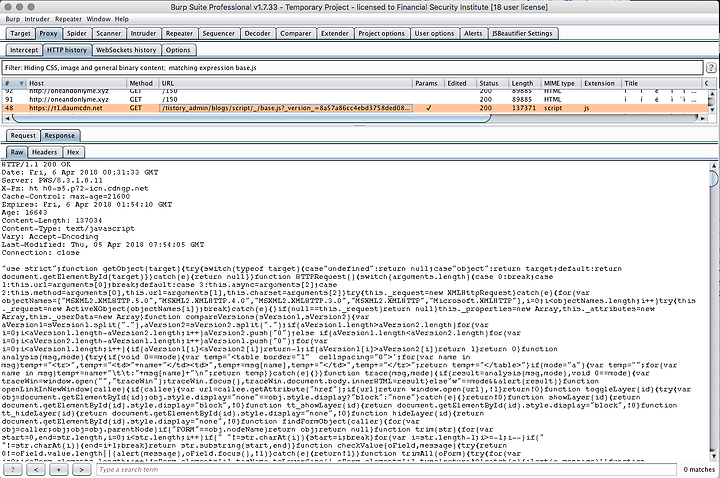720x478 pixels.
Task: Switch to the Spider tab
Action: coord(76,34)
